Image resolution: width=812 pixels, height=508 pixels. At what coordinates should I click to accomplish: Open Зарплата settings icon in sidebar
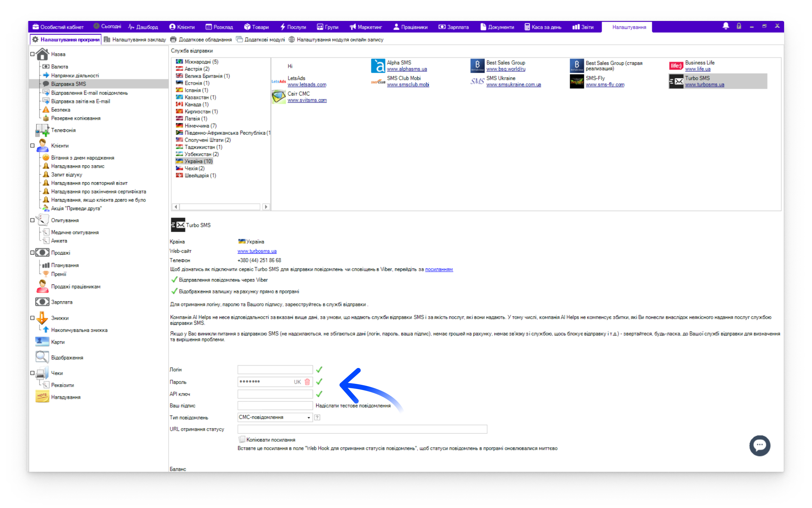click(42, 302)
